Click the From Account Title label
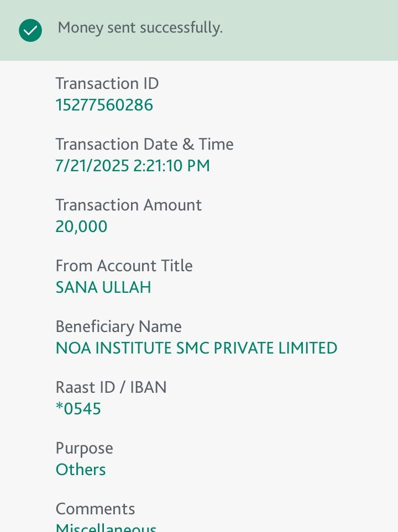The image size is (398, 532). point(124,266)
